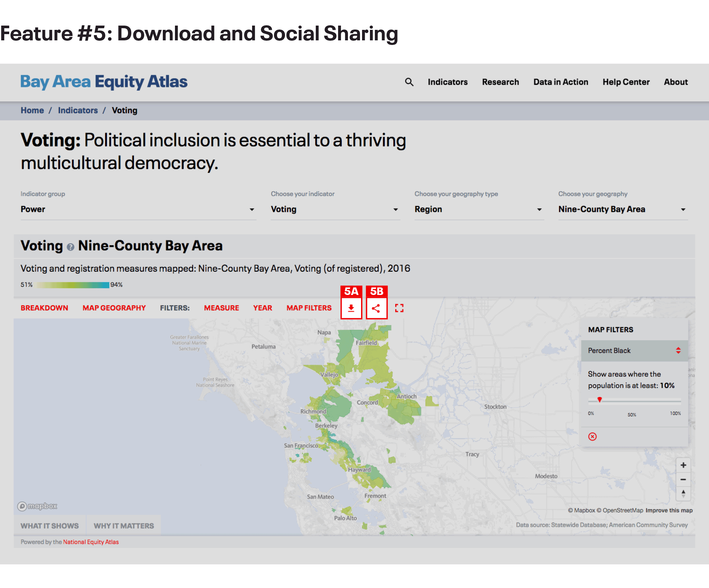This screenshot has width=709, height=588.
Task: Click the share icon
Action: [x=376, y=308]
